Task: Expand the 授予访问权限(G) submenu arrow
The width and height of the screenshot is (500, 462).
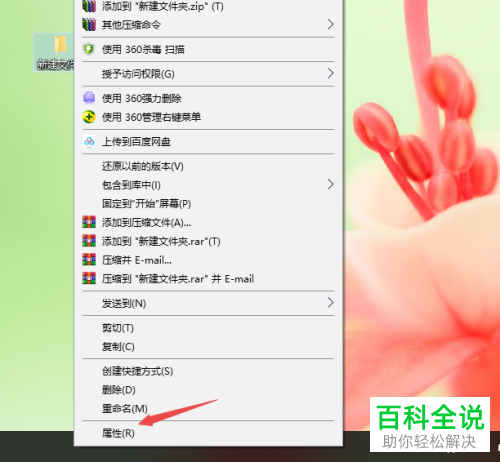Action: 330,73
